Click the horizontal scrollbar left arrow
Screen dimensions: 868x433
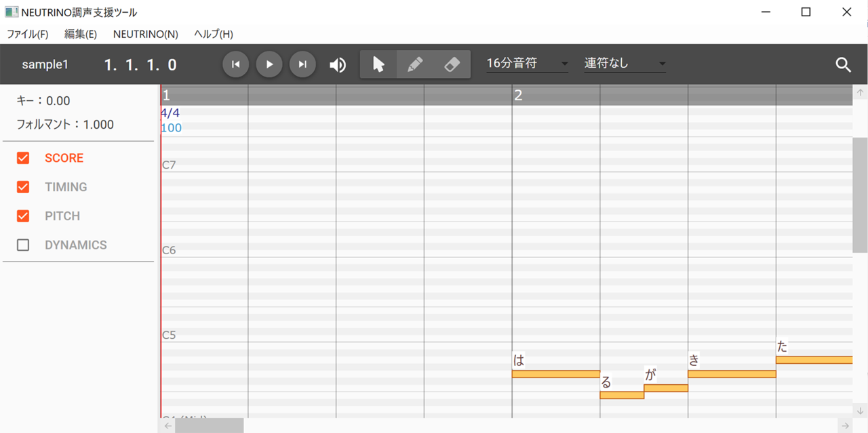(167, 426)
